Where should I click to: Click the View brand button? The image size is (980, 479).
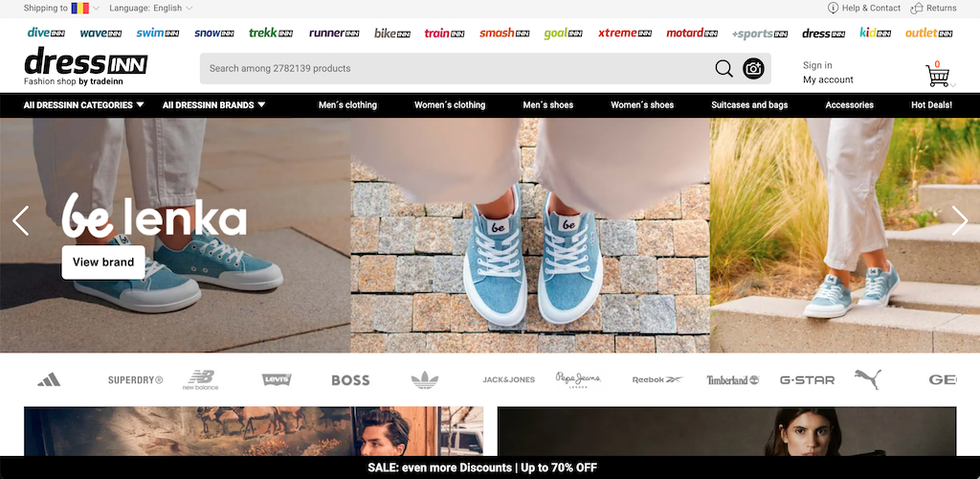pyautogui.click(x=103, y=262)
